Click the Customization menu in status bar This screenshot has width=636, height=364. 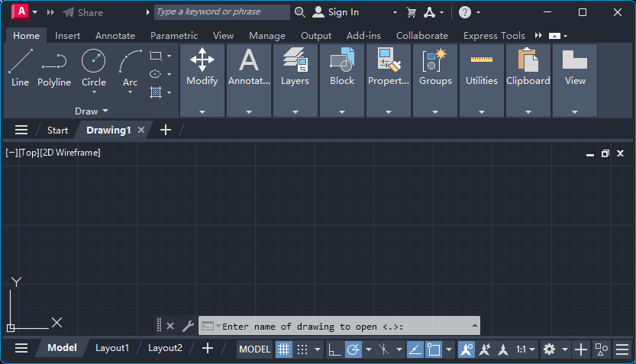pos(622,349)
